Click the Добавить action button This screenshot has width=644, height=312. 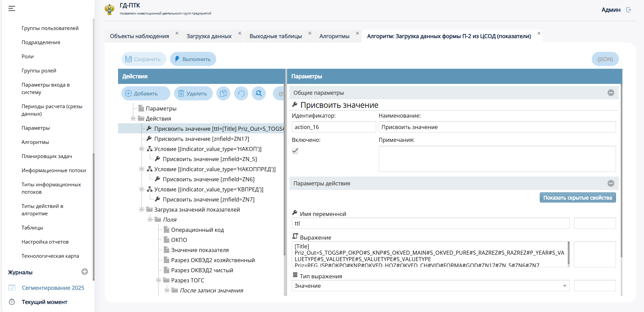(x=146, y=93)
